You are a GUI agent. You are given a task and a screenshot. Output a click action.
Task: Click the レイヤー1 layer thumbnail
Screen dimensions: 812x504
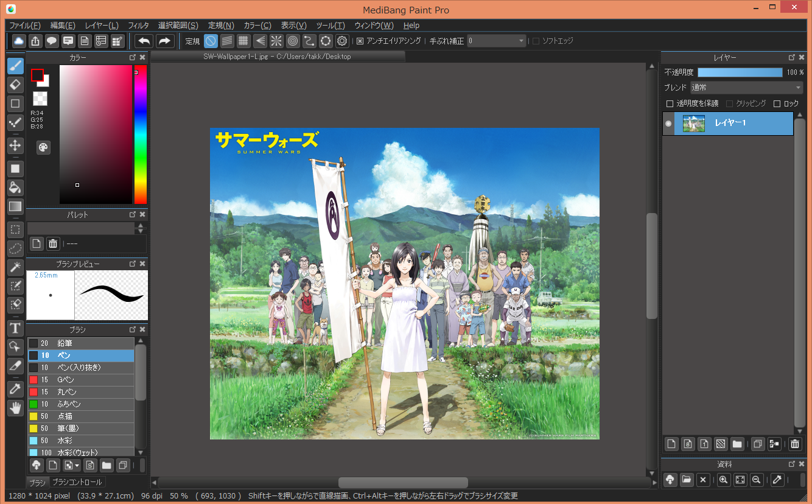(x=694, y=124)
